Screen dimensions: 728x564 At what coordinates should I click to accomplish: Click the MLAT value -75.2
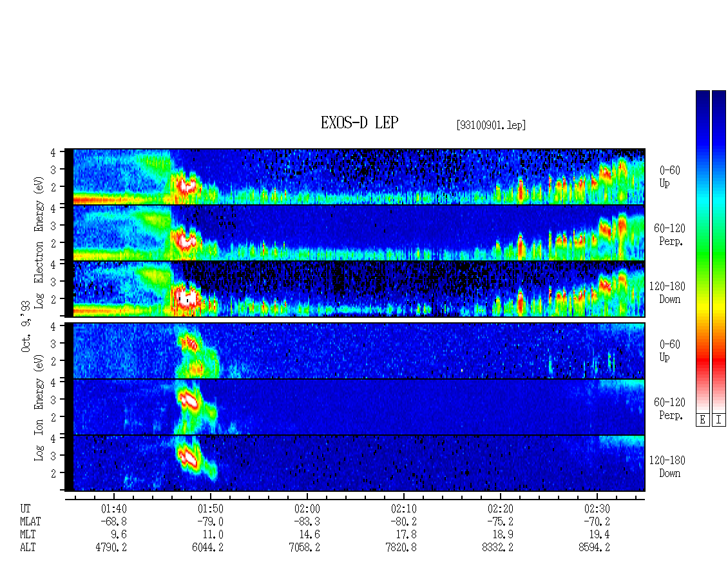tap(500, 521)
